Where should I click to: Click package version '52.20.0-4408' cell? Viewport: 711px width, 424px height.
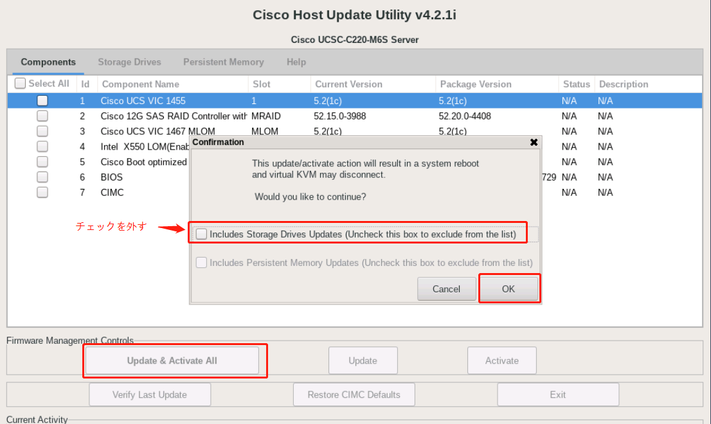tap(465, 116)
